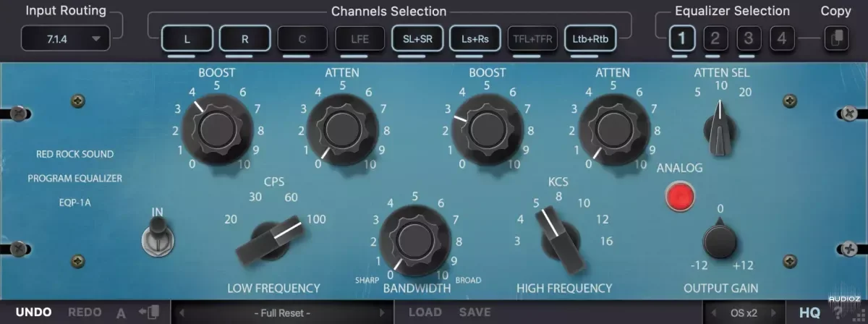The height and width of the screenshot is (324, 868).
Task: Click the REDO button
Action: click(85, 312)
